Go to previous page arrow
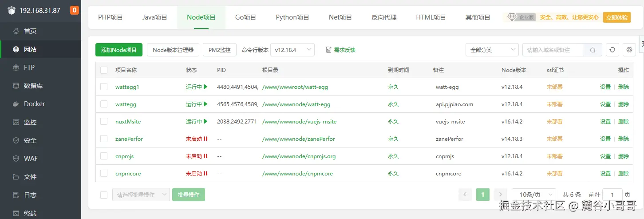This screenshot has height=219, width=644. point(465,195)
